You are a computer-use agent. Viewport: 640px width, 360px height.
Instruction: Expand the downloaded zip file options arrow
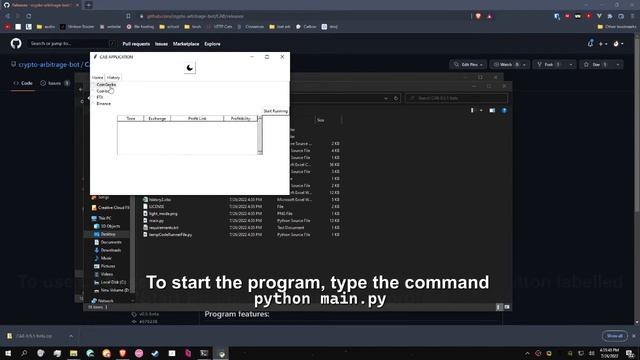(71, 336)
